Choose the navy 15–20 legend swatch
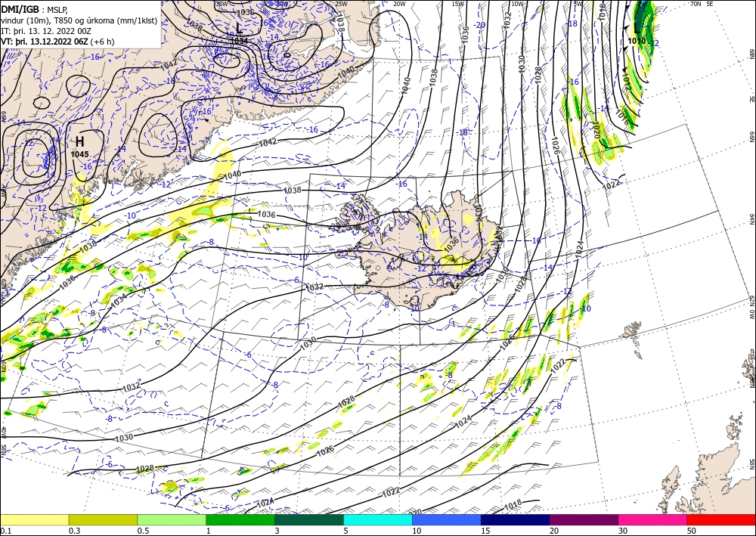The width and height of the screenshot is (756, 536). coord(515,519)
